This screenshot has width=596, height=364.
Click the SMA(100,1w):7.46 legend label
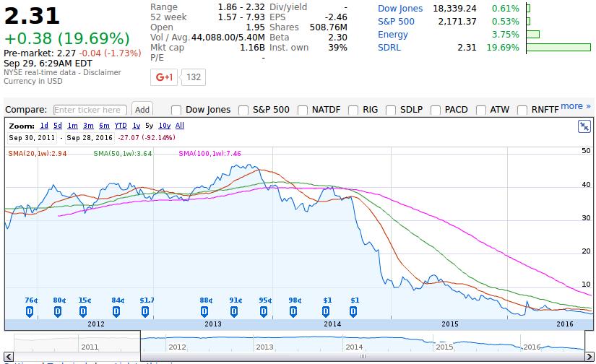pos(210,154)
